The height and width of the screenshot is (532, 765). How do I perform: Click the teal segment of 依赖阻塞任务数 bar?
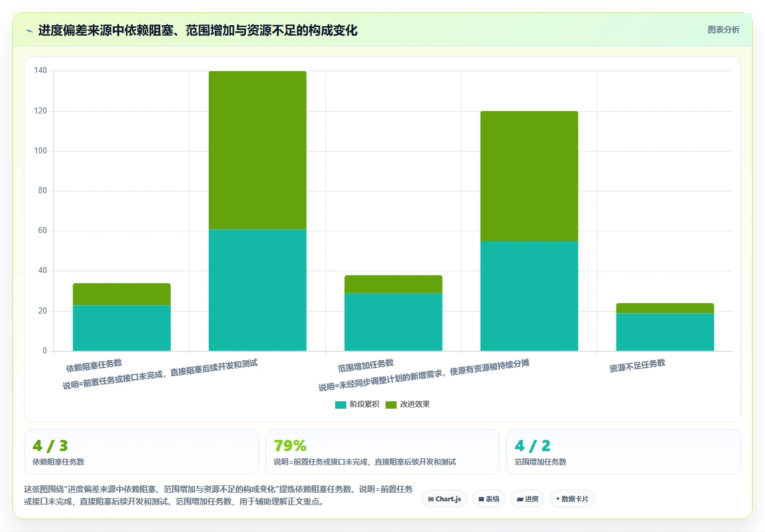pyautogui.click(x=122, y=328)
